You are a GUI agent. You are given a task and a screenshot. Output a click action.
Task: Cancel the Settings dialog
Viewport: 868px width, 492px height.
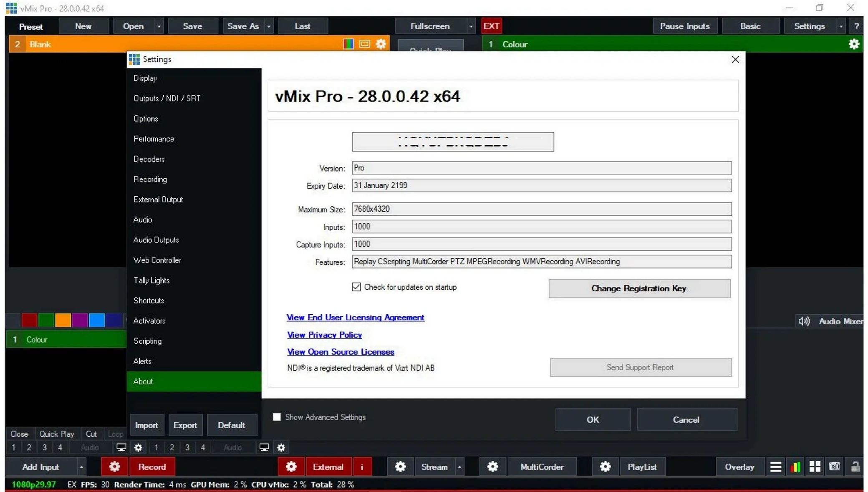click(686, 419)
